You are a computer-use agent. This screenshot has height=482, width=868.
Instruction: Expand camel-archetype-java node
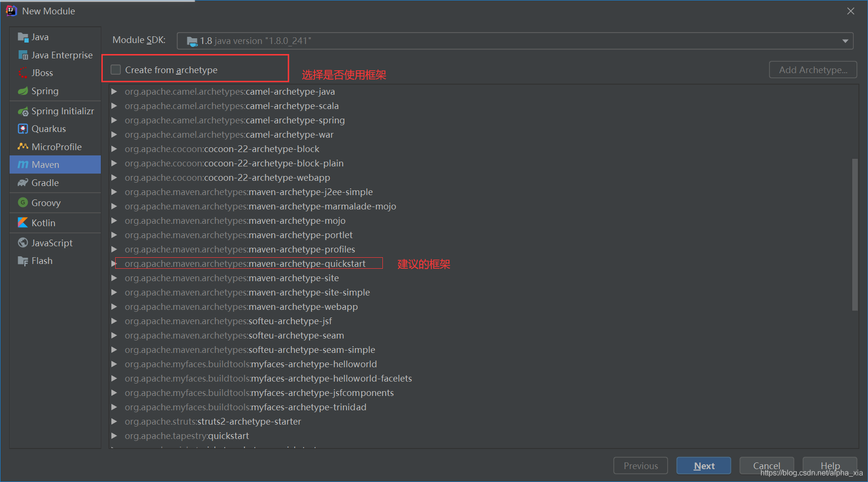tap(114, 91)
